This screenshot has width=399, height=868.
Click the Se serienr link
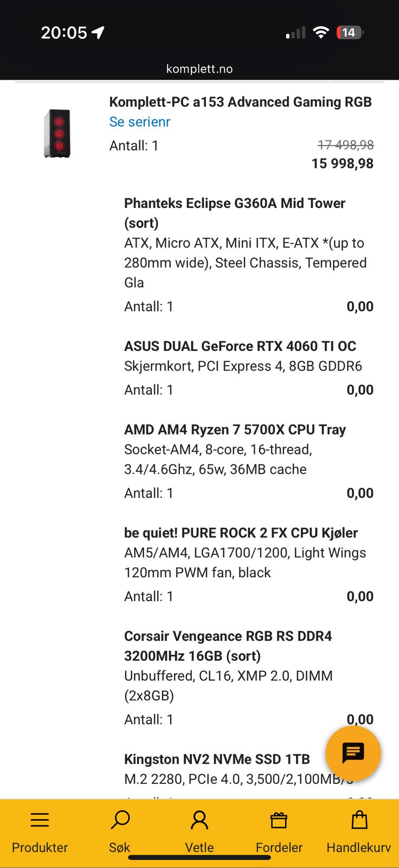click(140, 122)
